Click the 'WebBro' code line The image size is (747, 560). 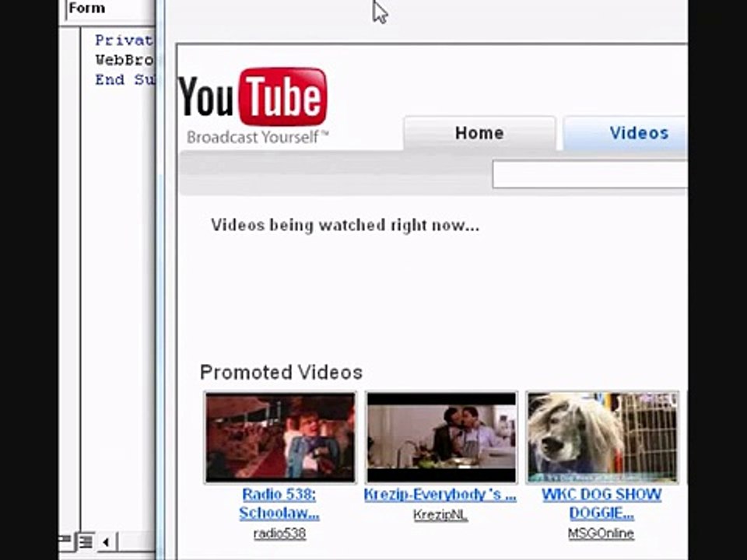click(124, 60)
